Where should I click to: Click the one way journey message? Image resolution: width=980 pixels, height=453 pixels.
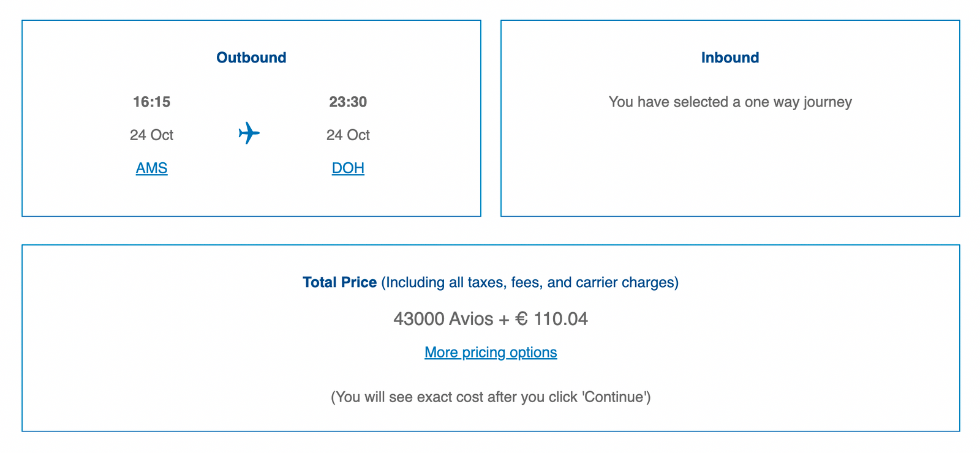click(730, 102)
